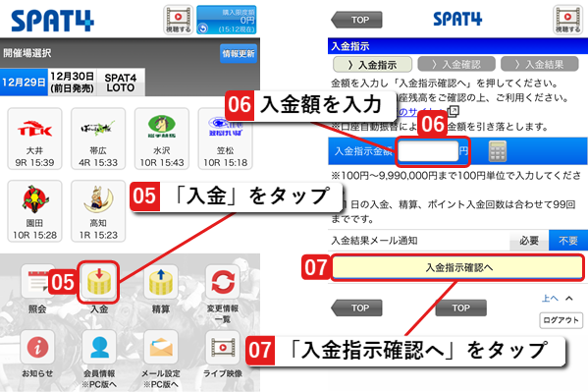This screenshot has width=588, height=392.
Task: Open the SPAT4 LOTO tab
Action: pos(121,82)
